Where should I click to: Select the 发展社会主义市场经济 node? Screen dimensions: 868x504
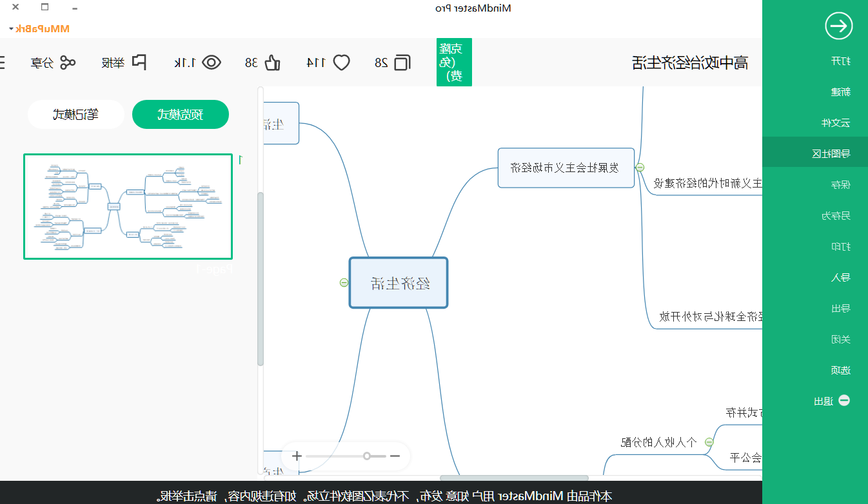566,168
